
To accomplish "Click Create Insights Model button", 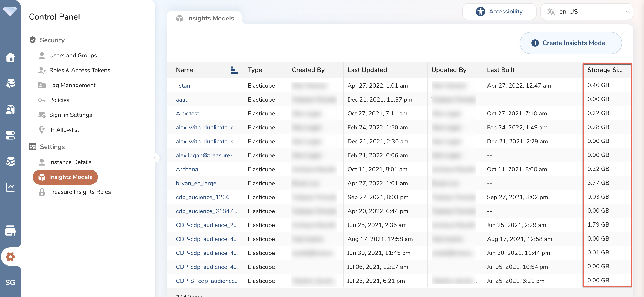I will [570, 43].
